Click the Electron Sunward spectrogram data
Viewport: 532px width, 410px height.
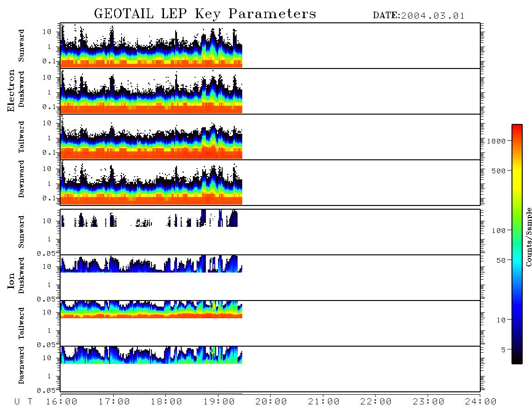(151, 46)
